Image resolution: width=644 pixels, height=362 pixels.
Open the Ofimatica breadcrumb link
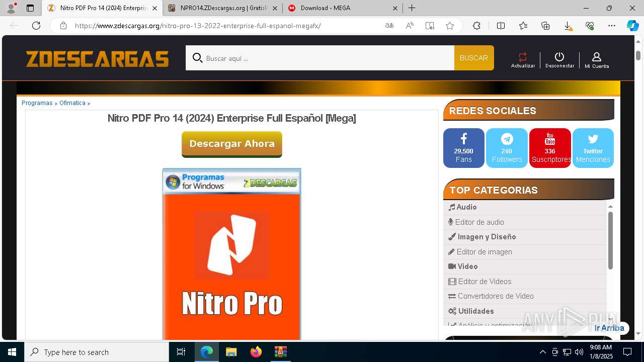72,103
